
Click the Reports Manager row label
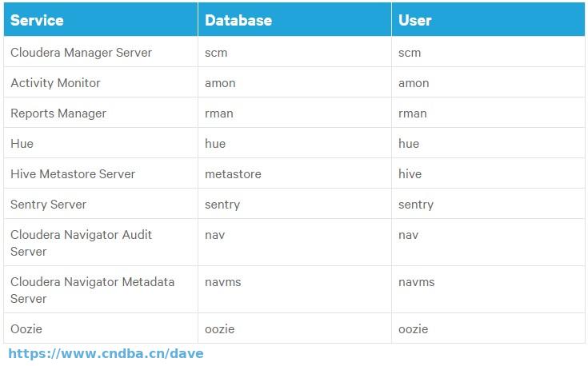coord(58,113)
